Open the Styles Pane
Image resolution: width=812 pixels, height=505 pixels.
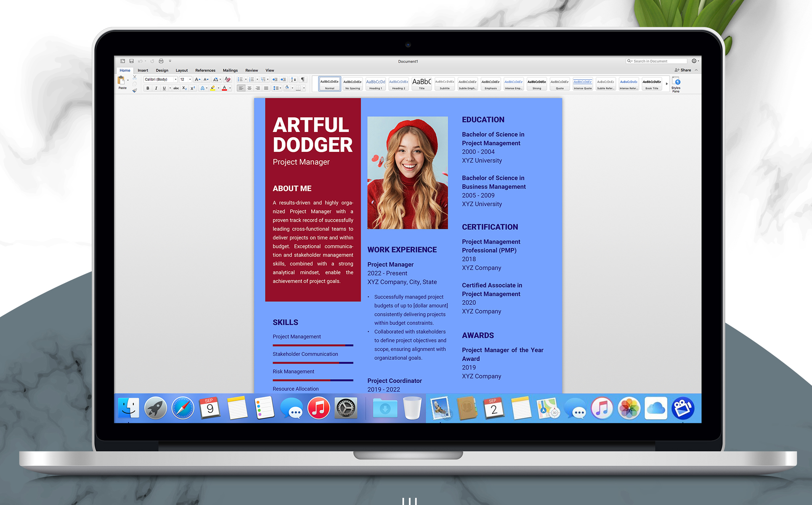(x=676, y=85)
